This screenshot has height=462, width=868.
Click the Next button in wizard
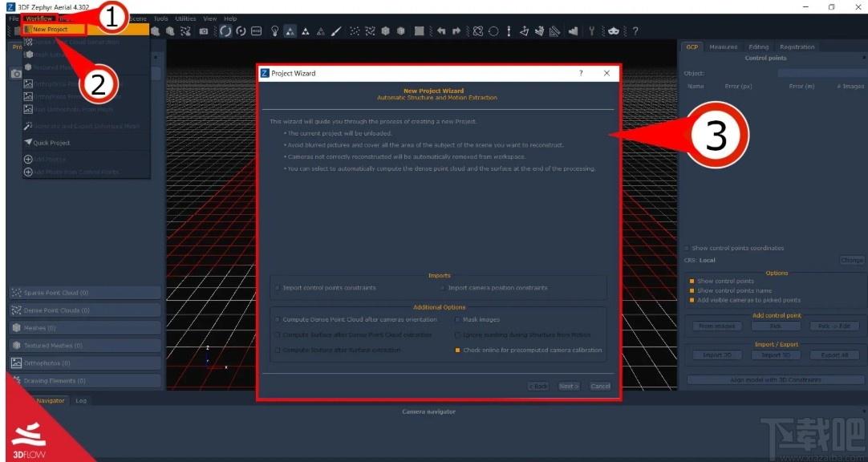pos(569,386)
